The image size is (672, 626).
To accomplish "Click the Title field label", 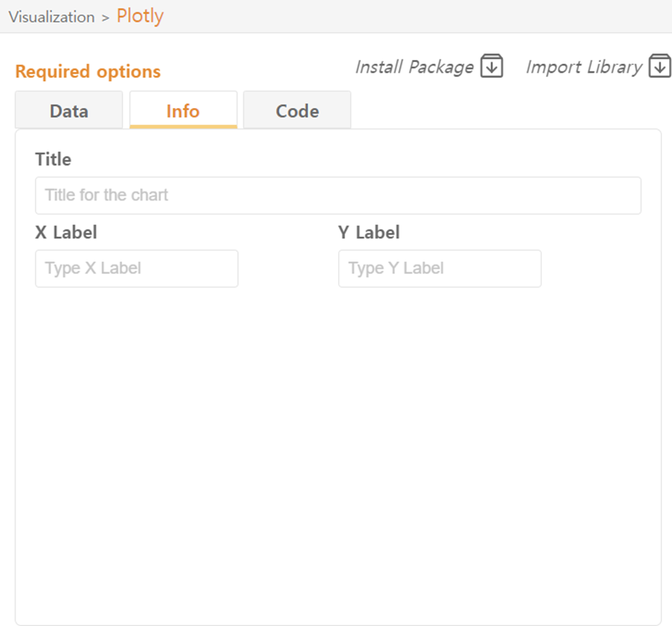I will point(54,159).
